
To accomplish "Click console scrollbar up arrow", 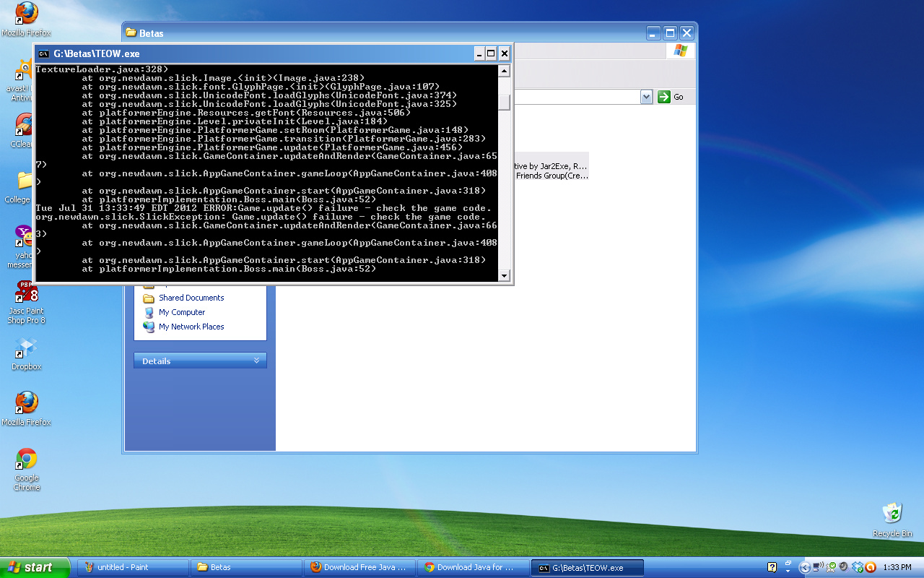I will coord(504,71).
